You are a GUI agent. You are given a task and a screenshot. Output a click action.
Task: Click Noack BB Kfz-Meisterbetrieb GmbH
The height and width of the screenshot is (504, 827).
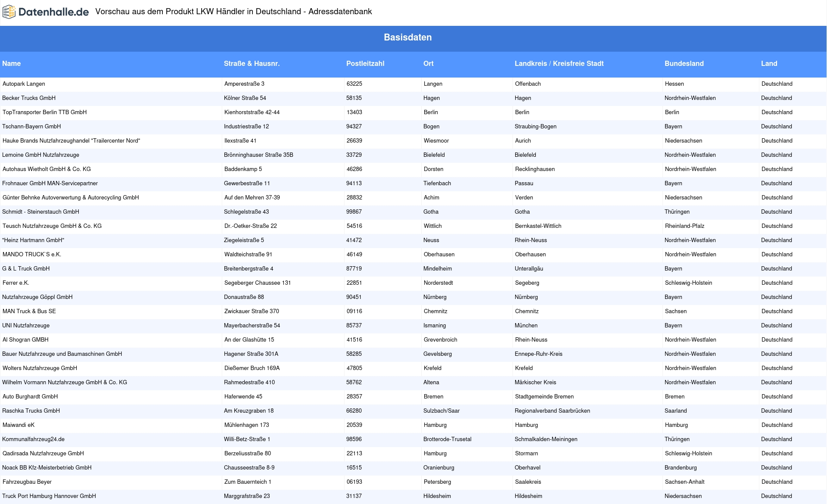tap(47, 468)
